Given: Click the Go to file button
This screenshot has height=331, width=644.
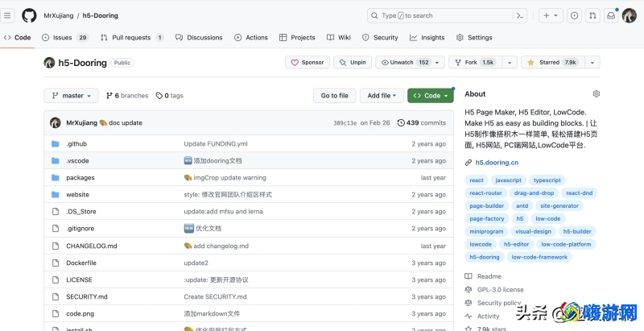Looking at the screenshot, I should [334, 95].
